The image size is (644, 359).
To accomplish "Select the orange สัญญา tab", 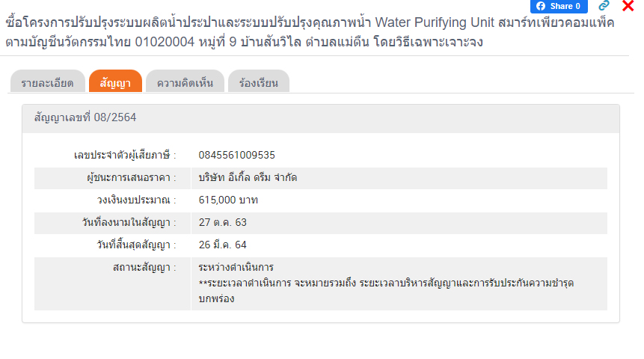I will pyautogui.click(x=115, y=82).
